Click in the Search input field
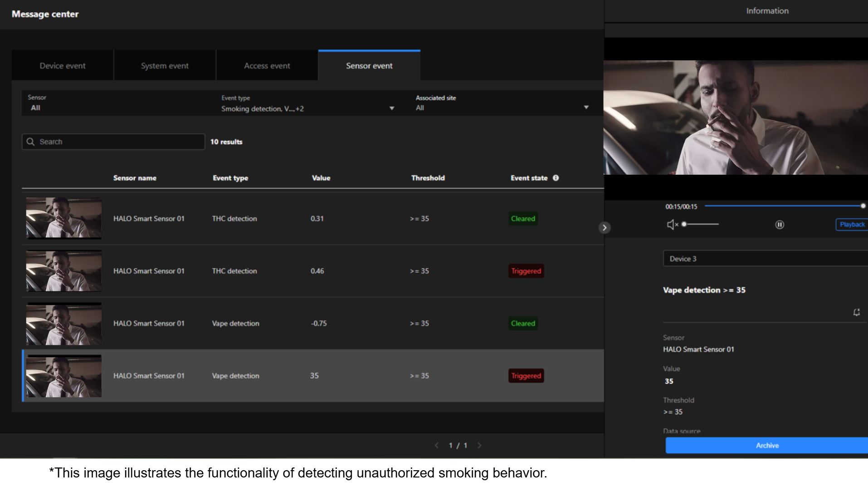This screenshot has width=868, height=487. pyautogui.click(x=118, y=142)
